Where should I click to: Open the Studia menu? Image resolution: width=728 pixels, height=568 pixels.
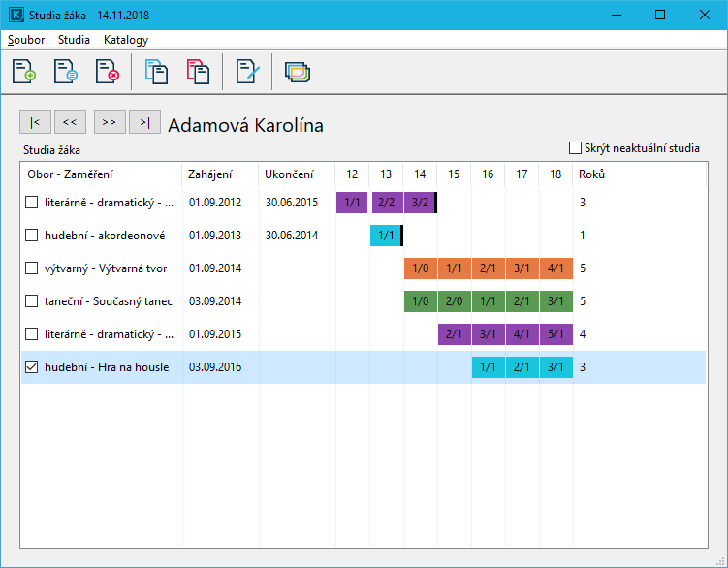(x=74, y=40)
